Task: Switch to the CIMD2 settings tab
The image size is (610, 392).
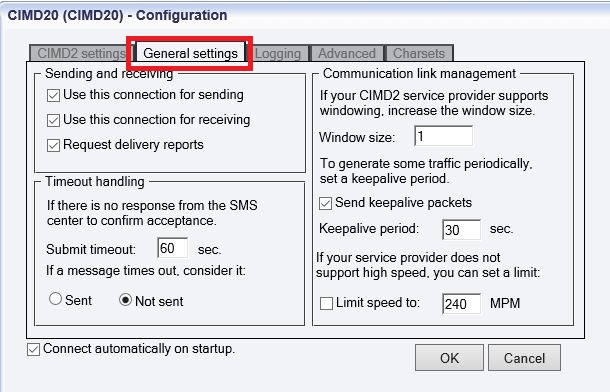Action: pos(81,53)
